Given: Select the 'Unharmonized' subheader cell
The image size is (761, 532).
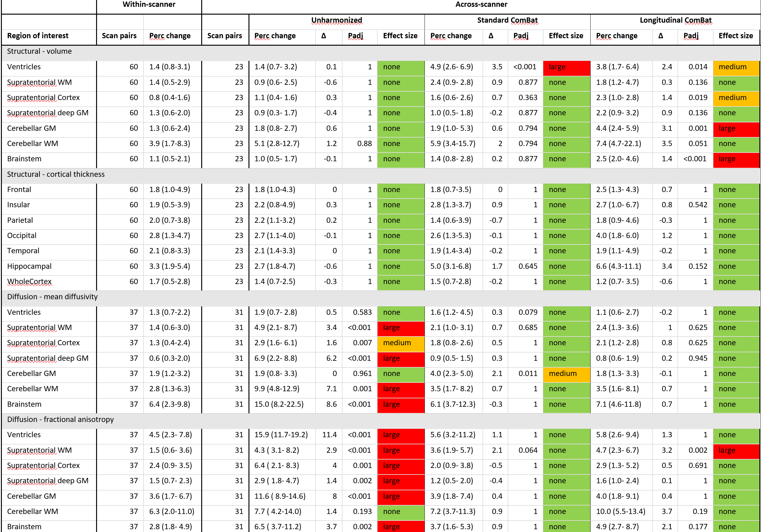Looking at the screenshot, I should pos(336,21).
